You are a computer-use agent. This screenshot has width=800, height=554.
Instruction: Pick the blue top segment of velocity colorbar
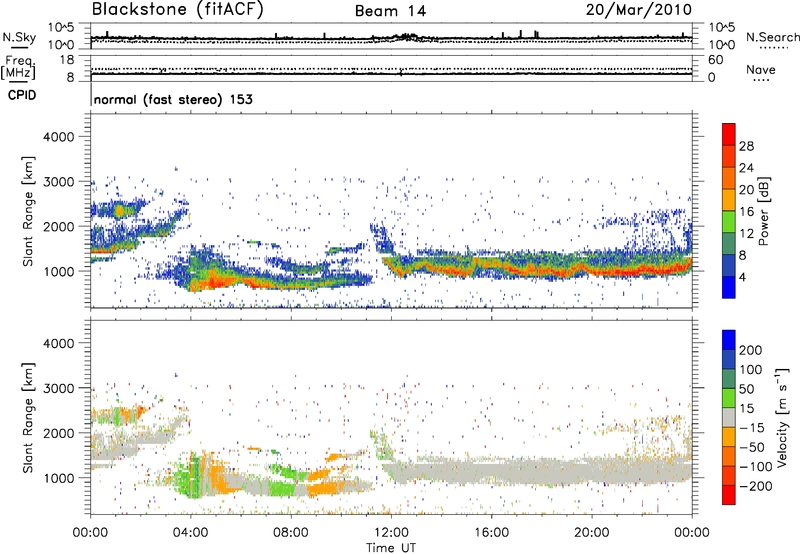pos(729,340)
